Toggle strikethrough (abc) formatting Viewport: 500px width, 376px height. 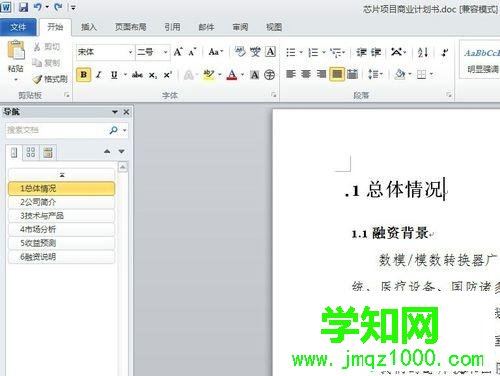137,75
